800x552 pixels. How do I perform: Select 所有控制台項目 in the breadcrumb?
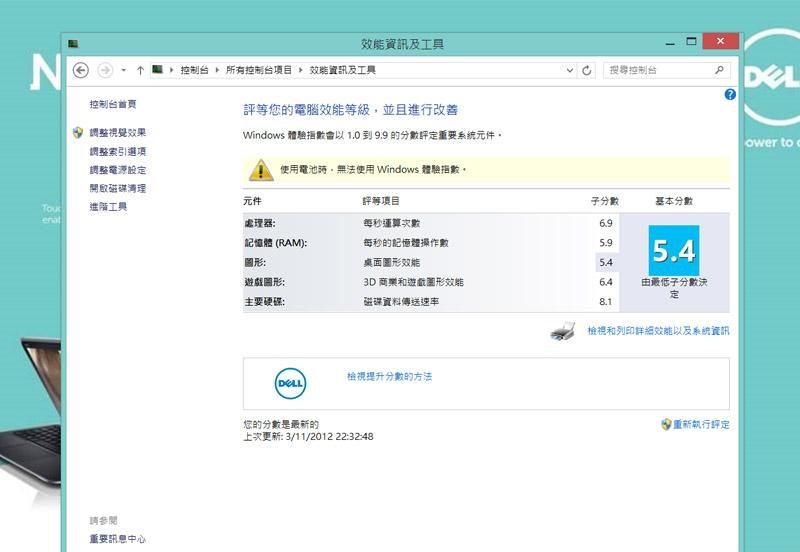point(259,70)
